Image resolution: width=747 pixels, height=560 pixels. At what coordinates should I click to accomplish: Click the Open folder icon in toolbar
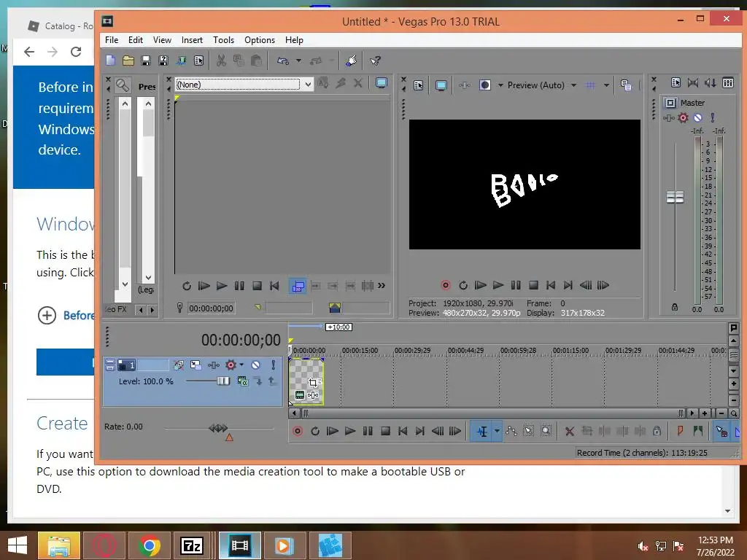point(128,61)
